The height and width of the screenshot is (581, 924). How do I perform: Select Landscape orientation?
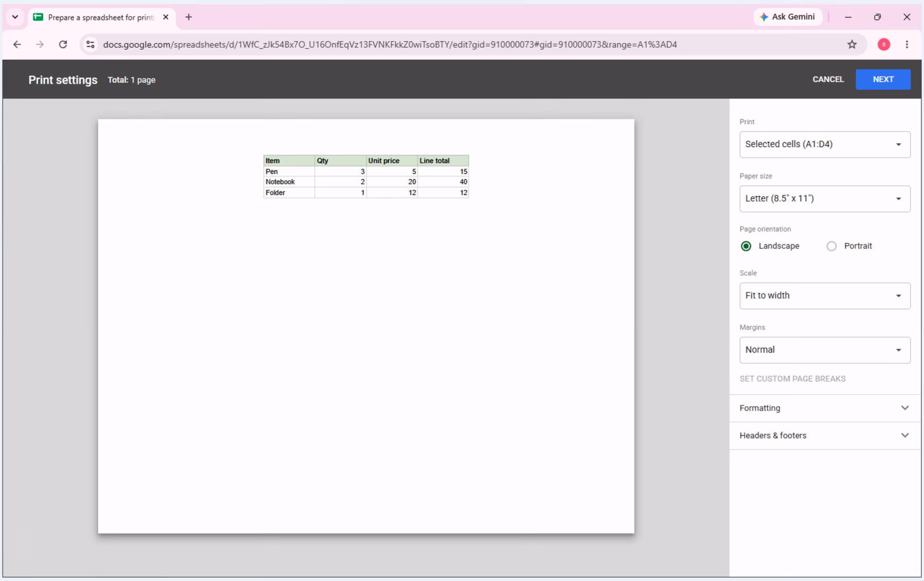coord(746,246)
